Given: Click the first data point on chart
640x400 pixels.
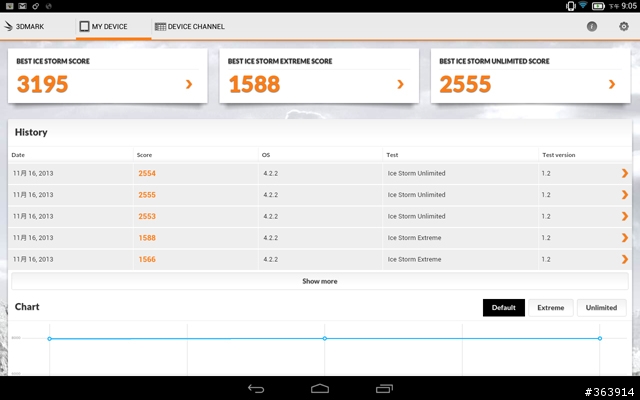Looking at the screenshot, I should coord(49,339).
